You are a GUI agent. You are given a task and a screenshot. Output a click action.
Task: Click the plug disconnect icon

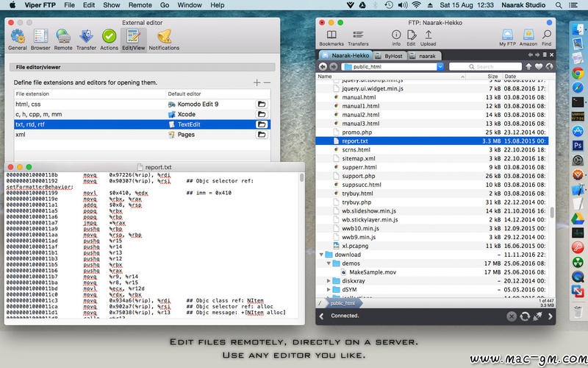click(537, 316)
